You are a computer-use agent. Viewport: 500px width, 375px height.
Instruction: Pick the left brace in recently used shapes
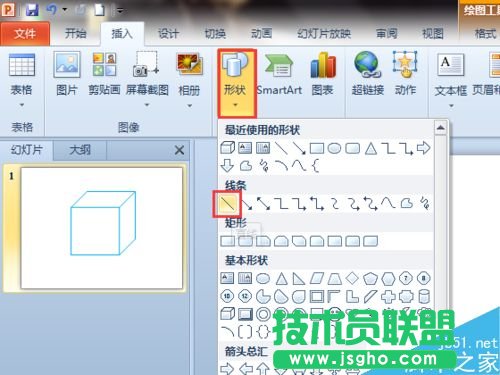(316, 166)
